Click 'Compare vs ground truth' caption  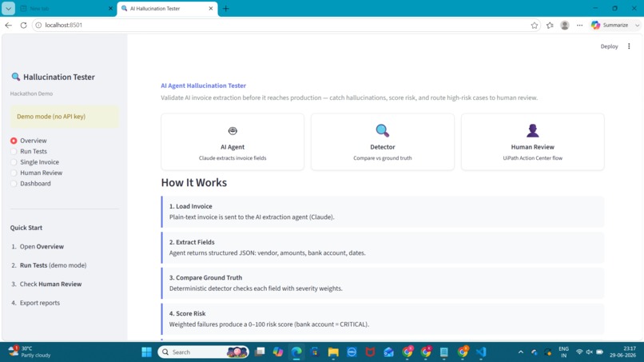(383, 158)
